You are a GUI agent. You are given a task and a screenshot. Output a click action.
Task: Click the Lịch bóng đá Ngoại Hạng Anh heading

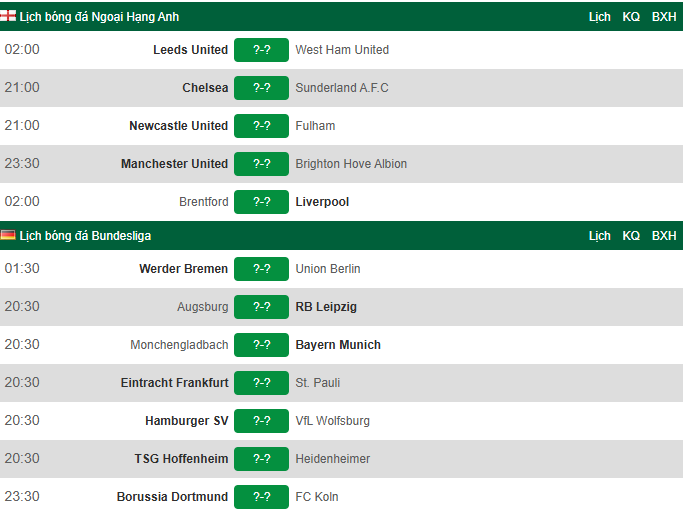pos(99,17)
